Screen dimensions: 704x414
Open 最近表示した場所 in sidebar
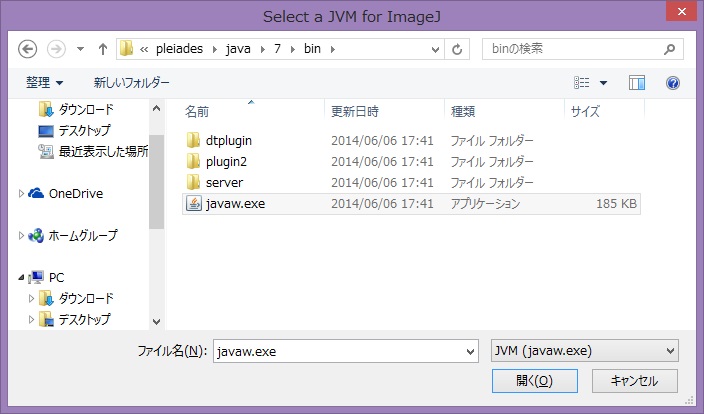(104, 151)
